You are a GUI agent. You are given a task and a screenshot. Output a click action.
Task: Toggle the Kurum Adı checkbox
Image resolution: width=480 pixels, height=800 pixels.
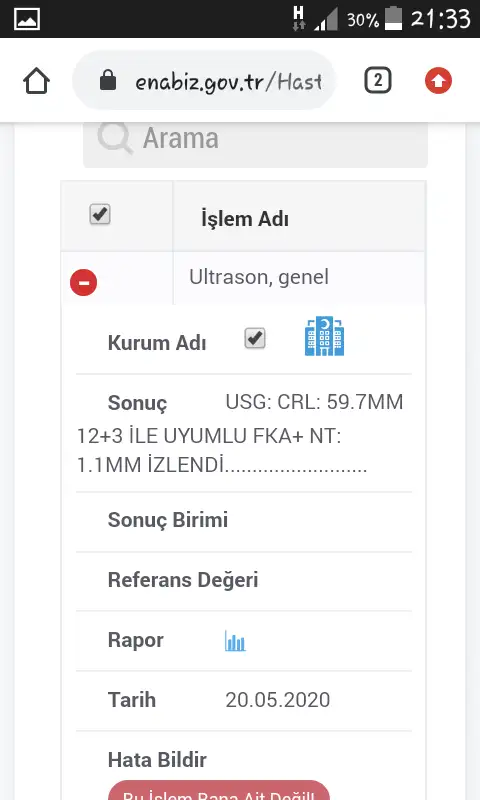pyautogui.click(x=255, y=338)
